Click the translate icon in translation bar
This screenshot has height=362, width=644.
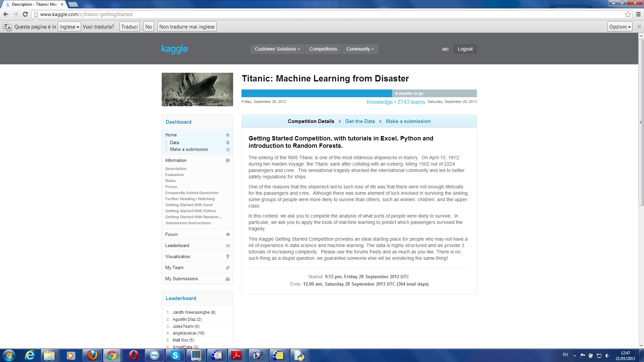click(x=7, y=27)
